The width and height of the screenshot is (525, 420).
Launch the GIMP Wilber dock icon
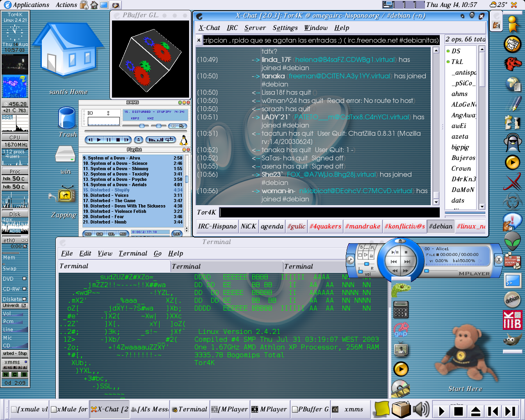tap(512, 339)
